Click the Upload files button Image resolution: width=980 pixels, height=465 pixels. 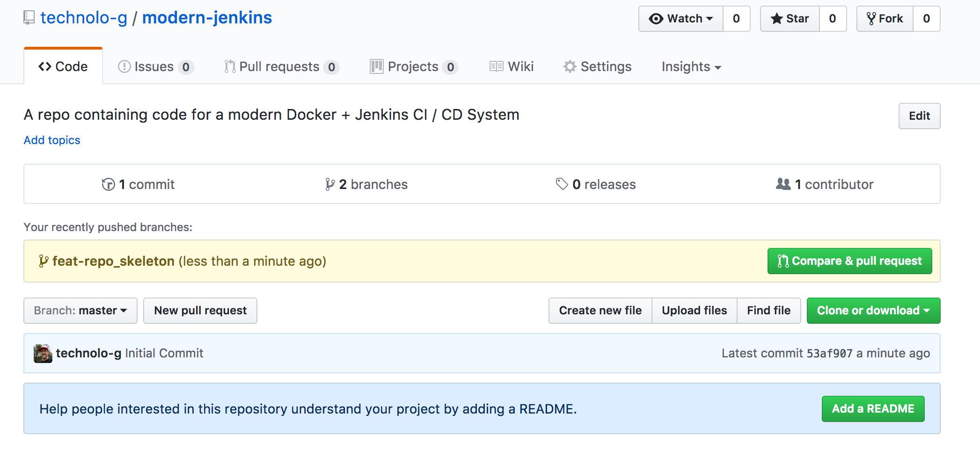pos(695,311)
